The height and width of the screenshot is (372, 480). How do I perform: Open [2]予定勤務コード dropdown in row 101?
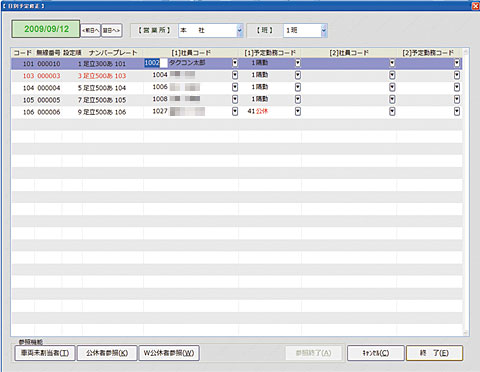click(x=457, y=63)
